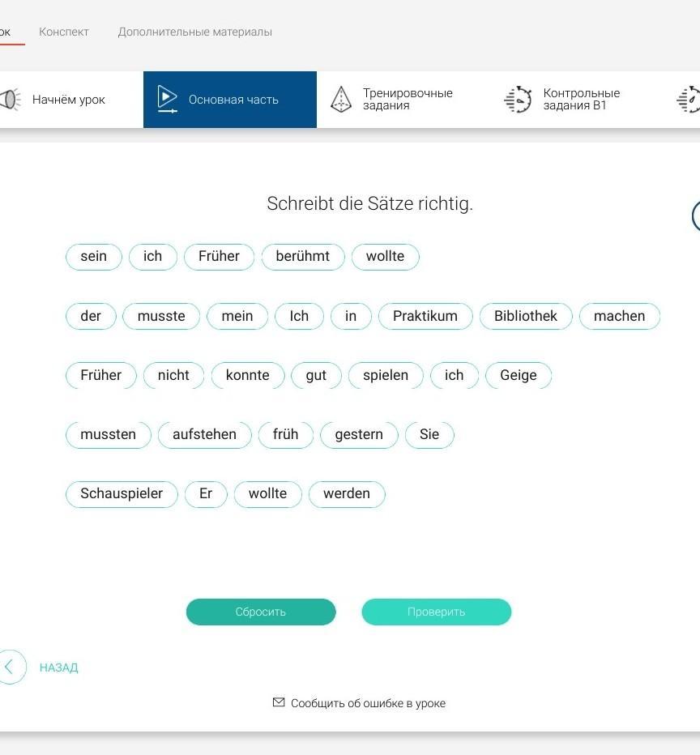Go to the Начнём урок section
The width and height of the screenshot is (700, 755).
[x=67, y=100]
